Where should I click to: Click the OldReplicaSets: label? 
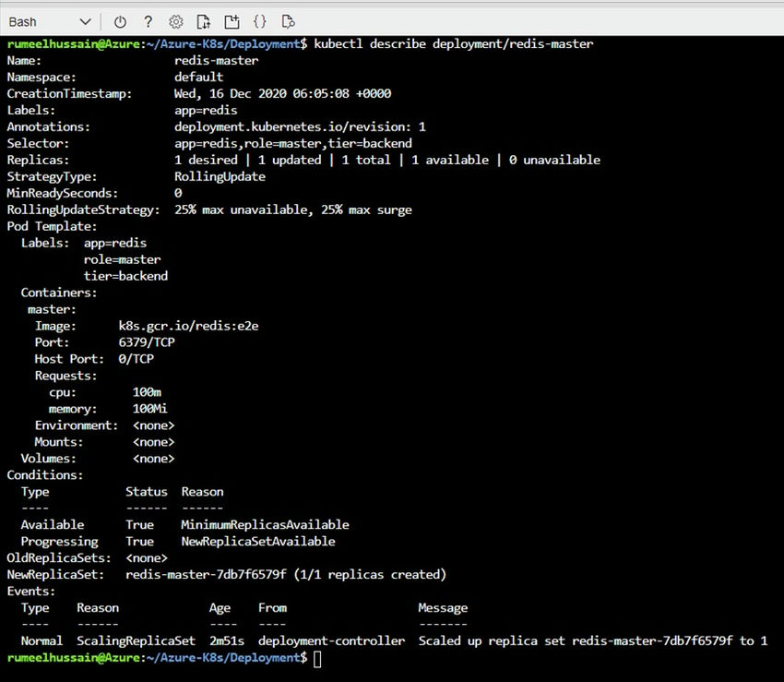[59, 558]
